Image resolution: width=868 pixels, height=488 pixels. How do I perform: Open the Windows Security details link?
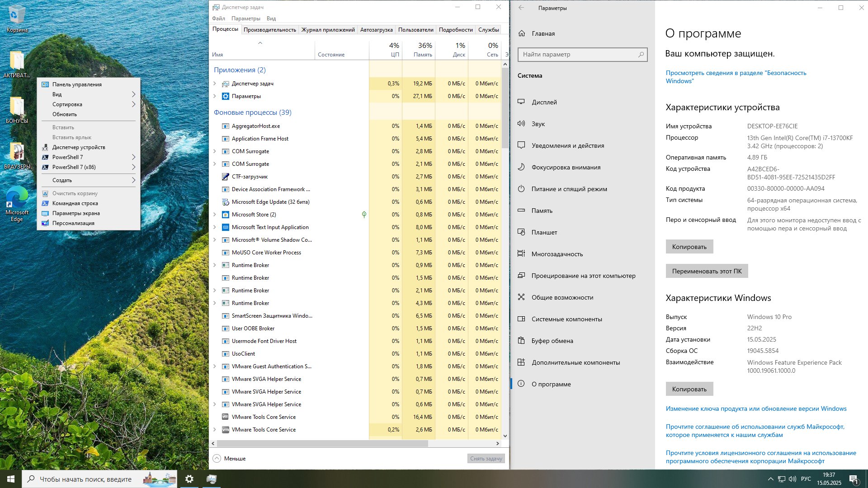736,77
